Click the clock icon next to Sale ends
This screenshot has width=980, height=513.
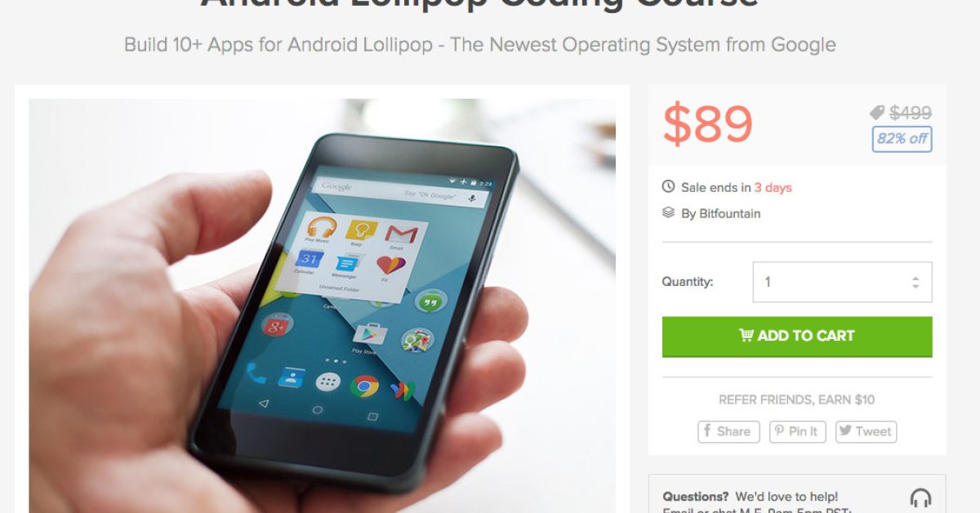668,187
